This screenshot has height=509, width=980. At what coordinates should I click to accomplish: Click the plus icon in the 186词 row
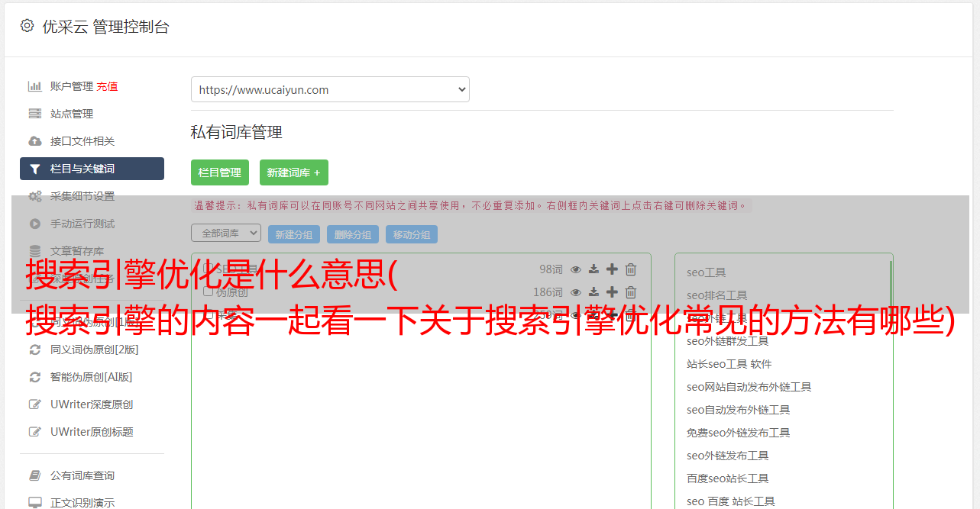[x=612, y=292]
